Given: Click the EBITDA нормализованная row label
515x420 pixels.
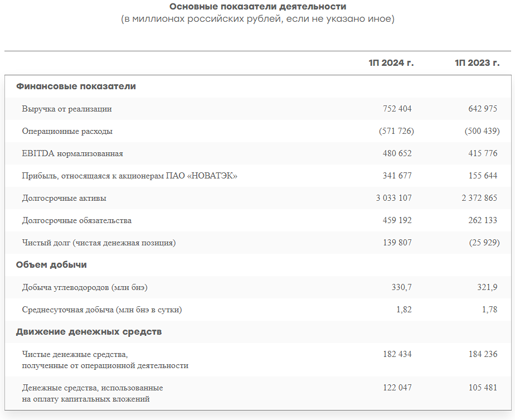Looking at the screenshot, I should click(72, 153).
